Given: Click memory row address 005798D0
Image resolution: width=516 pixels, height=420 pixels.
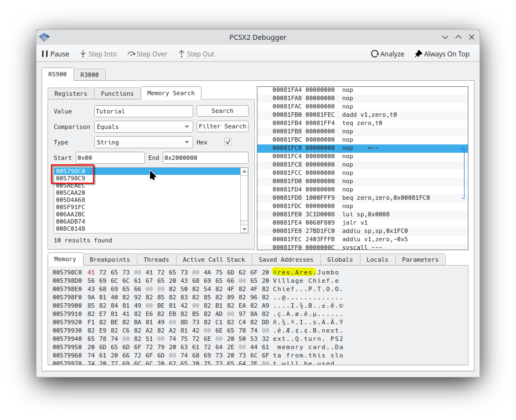Looking at the screenshot, I should (67, 281).
